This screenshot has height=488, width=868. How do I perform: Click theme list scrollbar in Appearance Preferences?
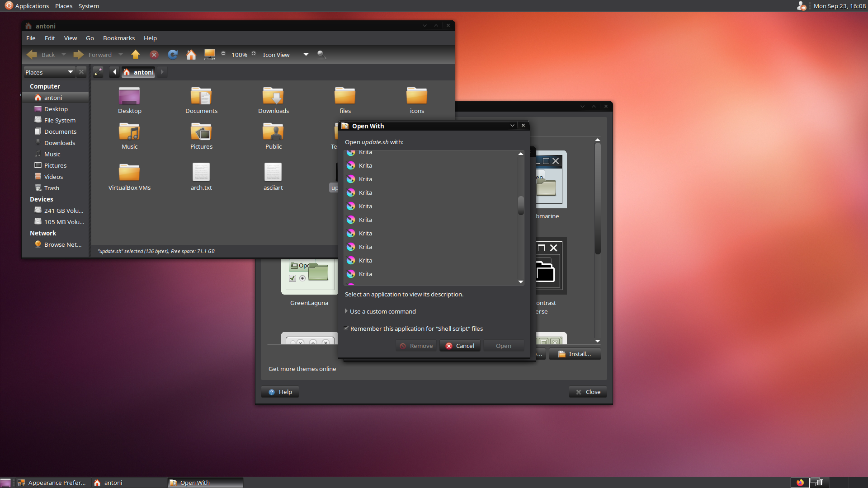point(598,199)
